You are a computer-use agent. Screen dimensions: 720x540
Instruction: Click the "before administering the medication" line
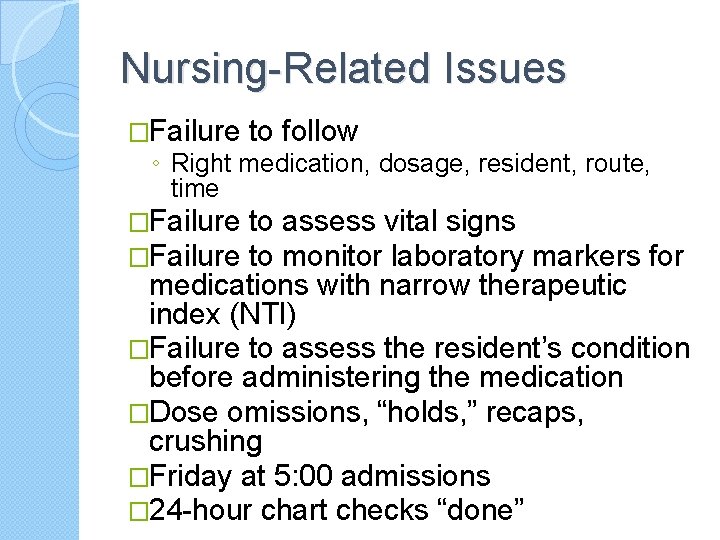point(386,378)
